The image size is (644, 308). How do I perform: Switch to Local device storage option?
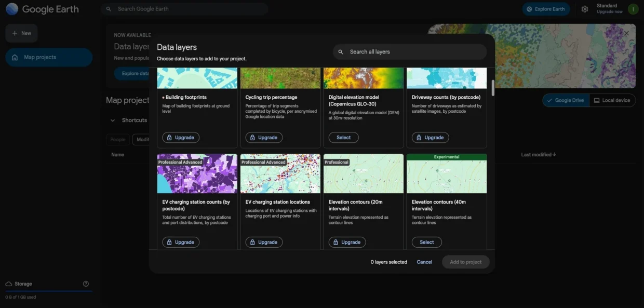612,100
